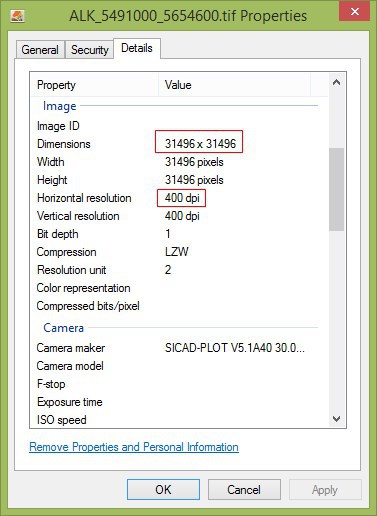Click the SICAD-PLOT V5.1A40 value
The height and width of the screenshot is (516, 377).
235,348
